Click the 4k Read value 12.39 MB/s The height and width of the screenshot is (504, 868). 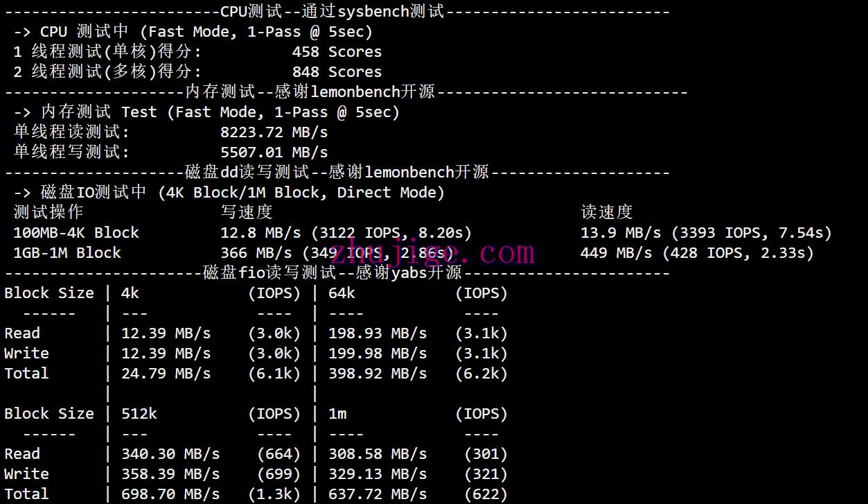(166, 333)
